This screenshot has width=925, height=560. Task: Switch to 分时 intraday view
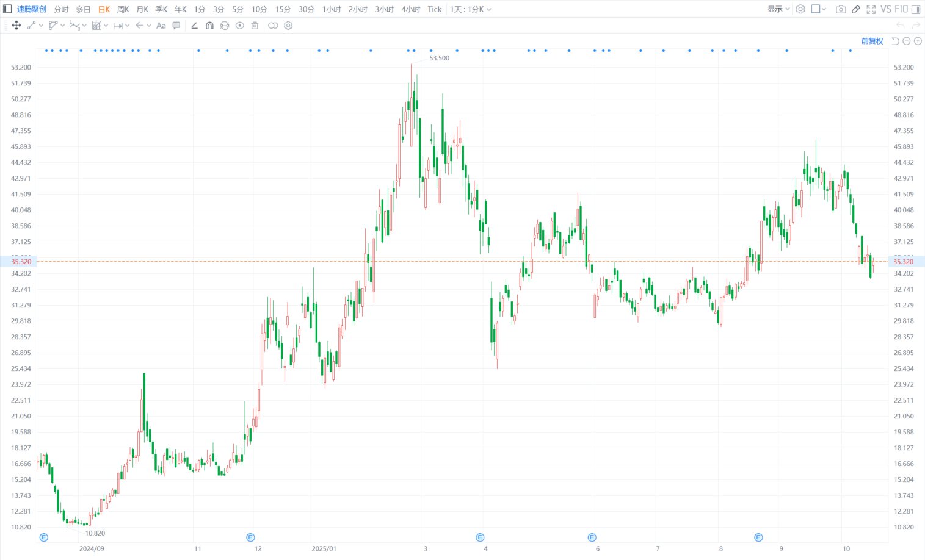pyautogui.click(x=61, y=9)
